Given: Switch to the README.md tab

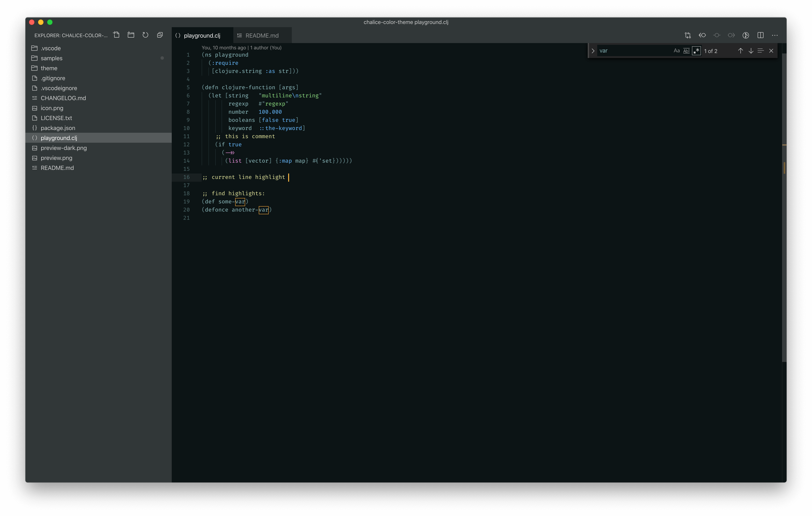Looking at the screenshot, I should tap(262, 35).
